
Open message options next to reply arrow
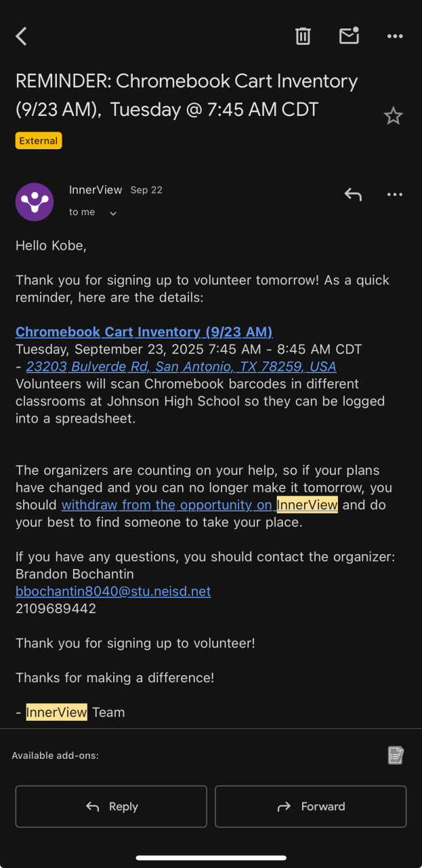pos(395,195)
